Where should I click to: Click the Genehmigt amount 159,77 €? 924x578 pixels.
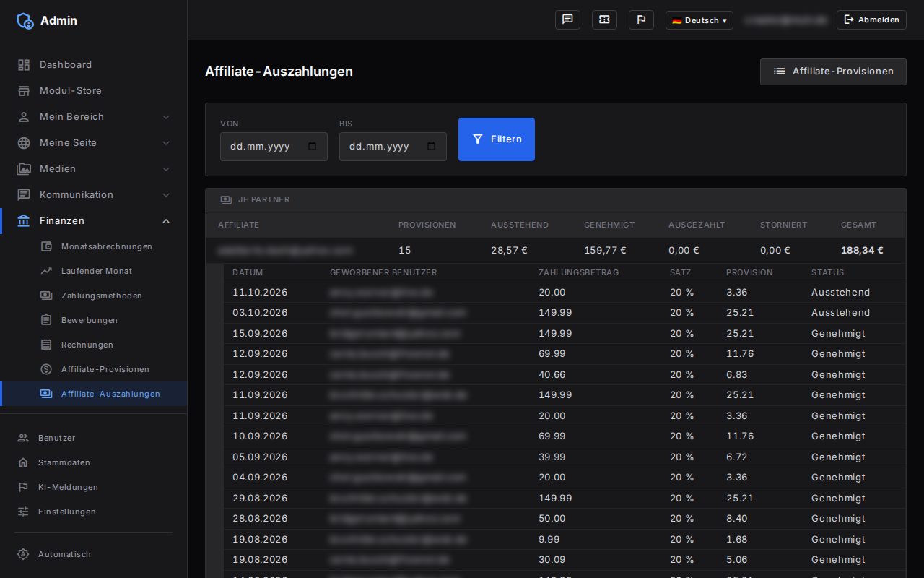(605, 250)
